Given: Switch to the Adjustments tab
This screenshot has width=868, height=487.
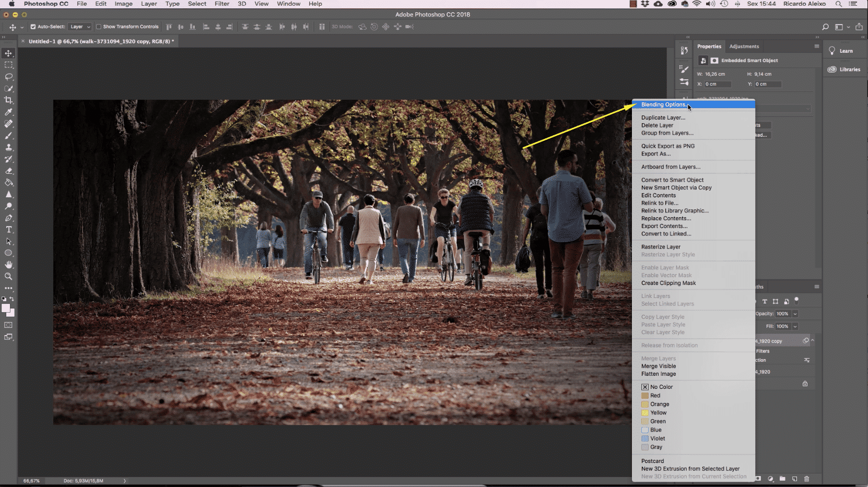Looking at the screenshot, I should (744, 46).
